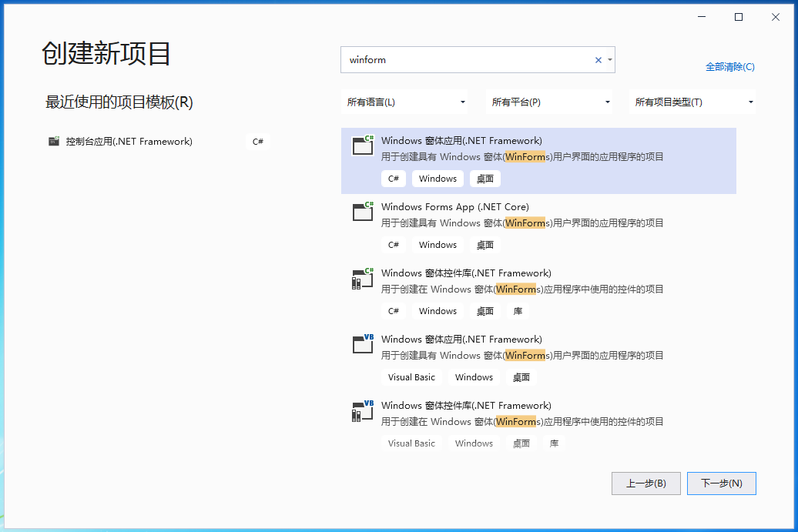Open the search history dropdown arrow

pos(610,60)
